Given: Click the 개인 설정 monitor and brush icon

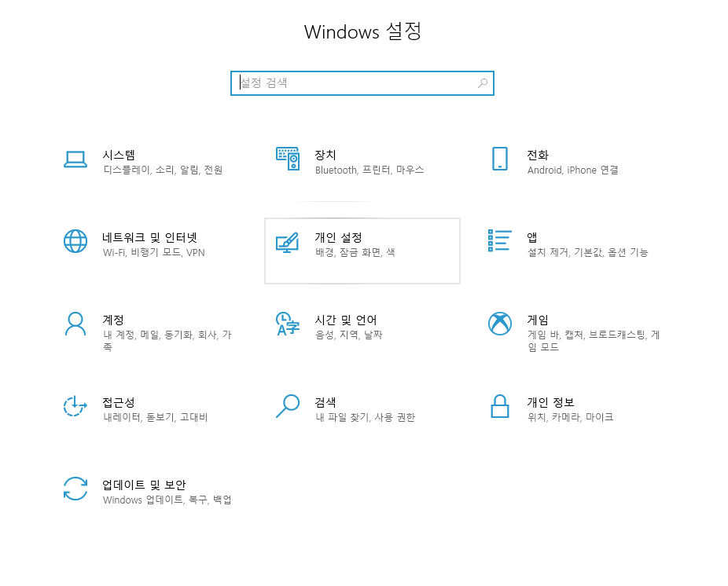Looking at the screenshot, I should [288, 242].
